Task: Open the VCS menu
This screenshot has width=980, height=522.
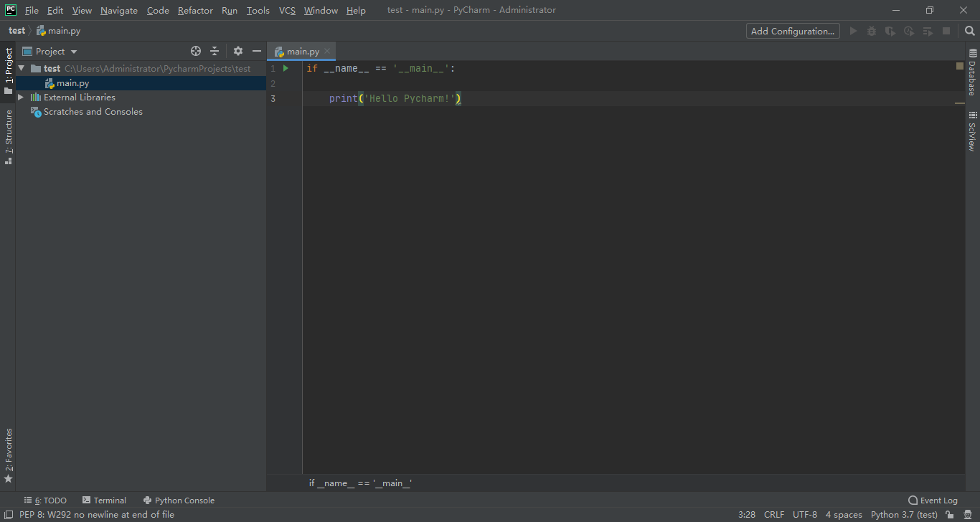Action: coord(287,10)
